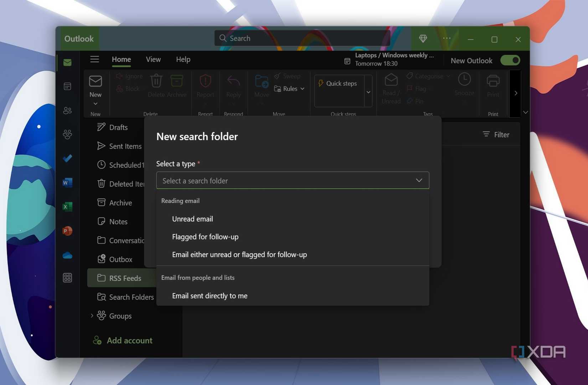Launch Excel from the left rail

[x=67, y=207]
